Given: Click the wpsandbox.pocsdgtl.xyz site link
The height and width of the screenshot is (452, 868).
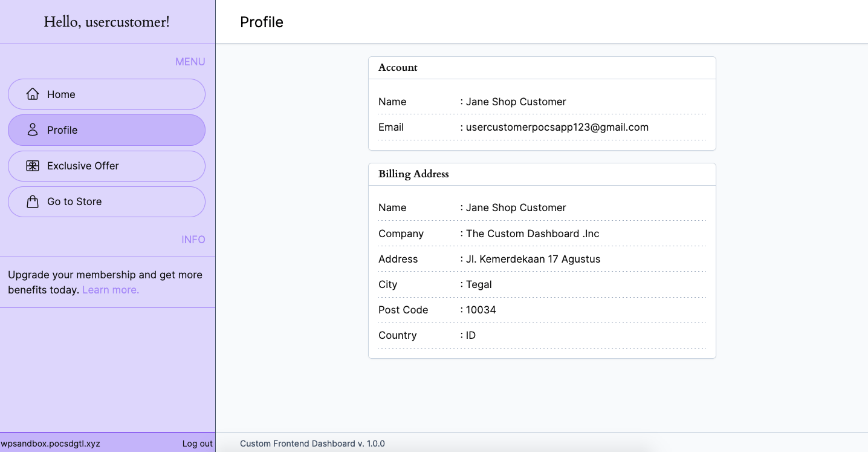Looking at the screenshot, I should (51, 444).
